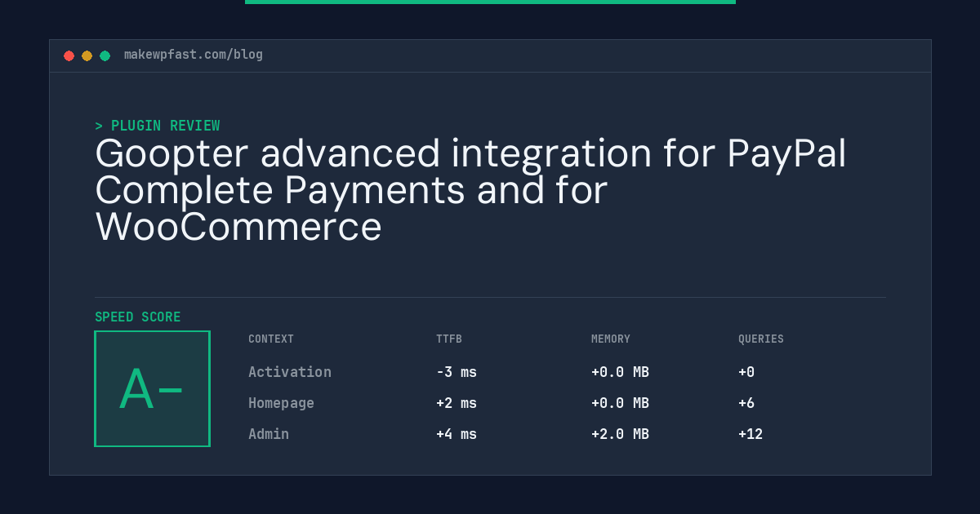Click the red window dot
This screenshot has width=980, height=514.
[x=69, y=55]
